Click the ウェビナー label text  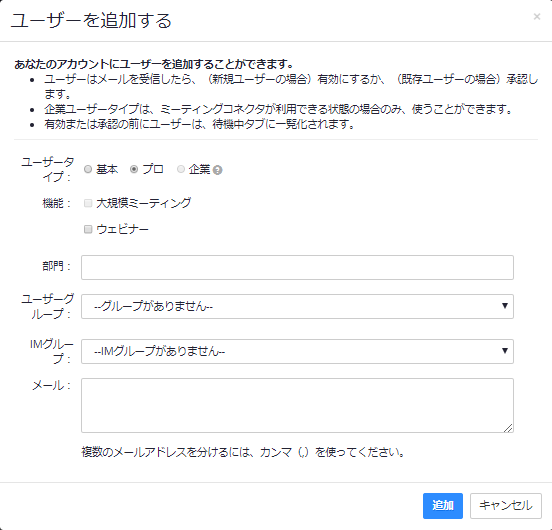tap(122, 229)
